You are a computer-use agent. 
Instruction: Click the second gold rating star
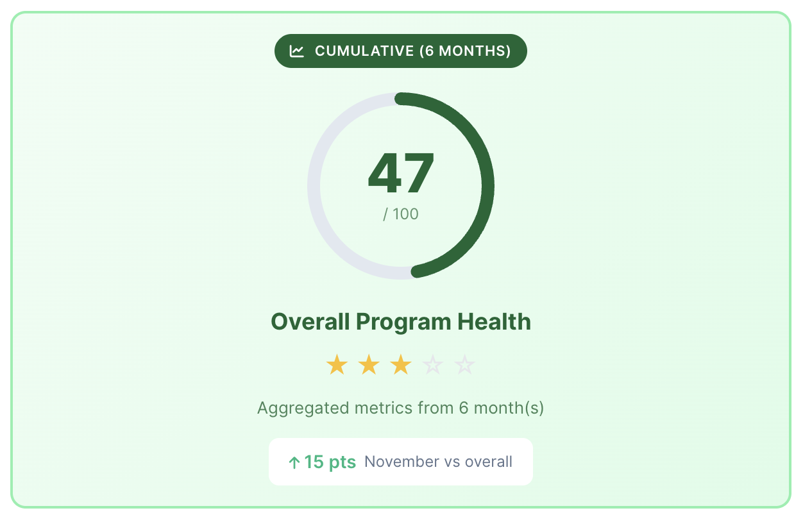(369, 365)
